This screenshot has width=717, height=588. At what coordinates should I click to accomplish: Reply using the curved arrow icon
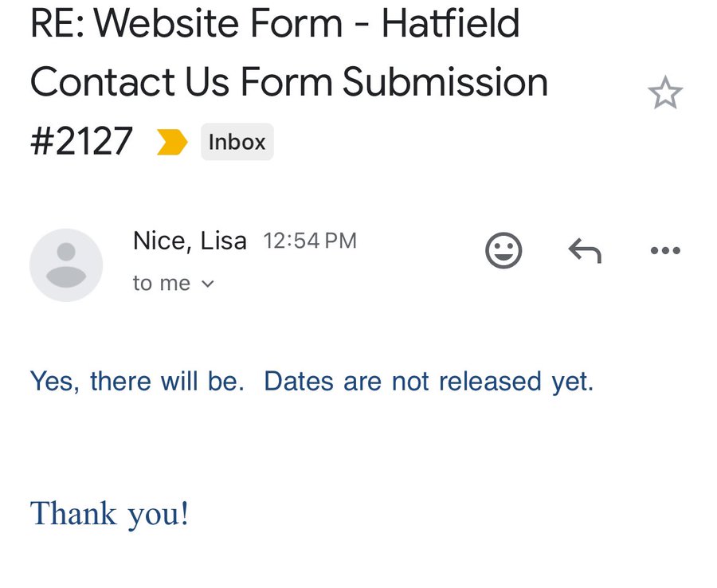pyautogui.click(x=585, y=252)
